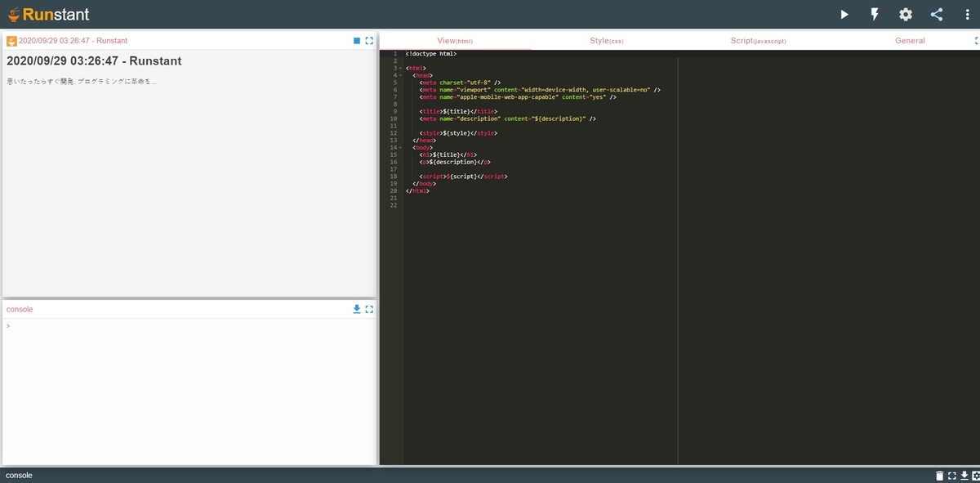Click footer fullscreen icon
The width and height of the screenshot is (980, 483).
952,475
